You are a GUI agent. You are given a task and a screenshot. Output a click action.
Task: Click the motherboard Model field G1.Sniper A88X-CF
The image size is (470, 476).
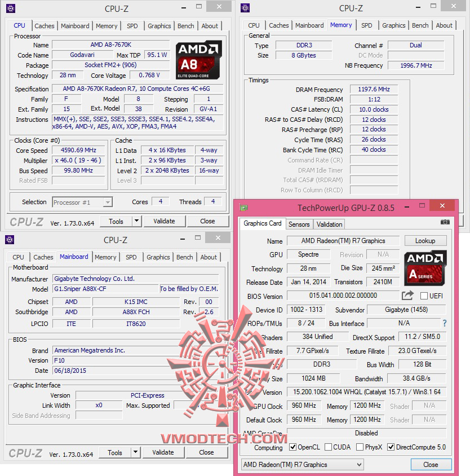click(x=106, y=289)
